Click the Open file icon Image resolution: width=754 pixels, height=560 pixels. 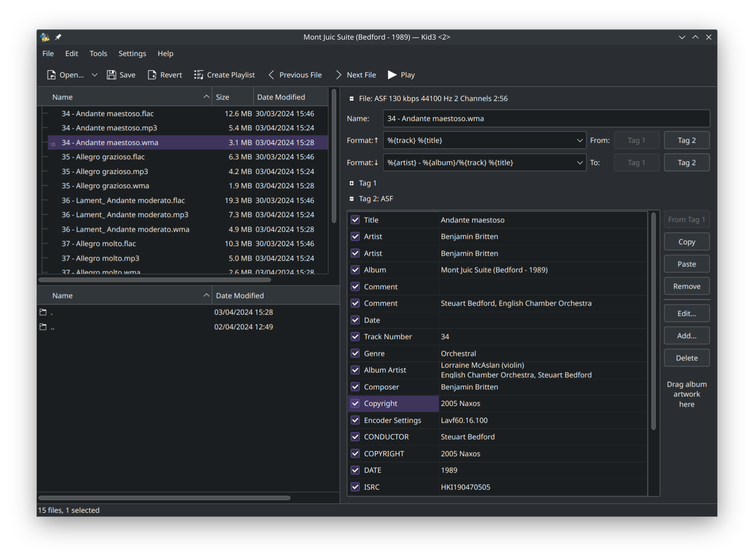51,75
